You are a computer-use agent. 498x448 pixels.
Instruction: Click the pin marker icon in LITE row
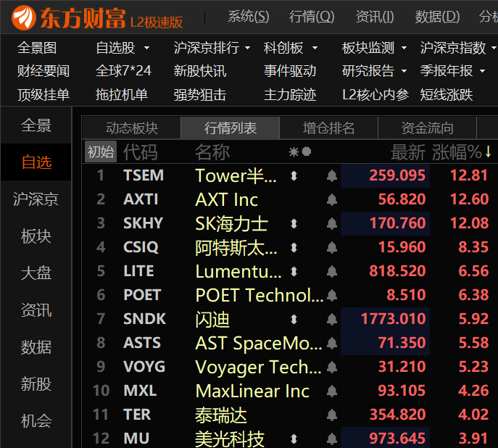click(x=294, y=271)
